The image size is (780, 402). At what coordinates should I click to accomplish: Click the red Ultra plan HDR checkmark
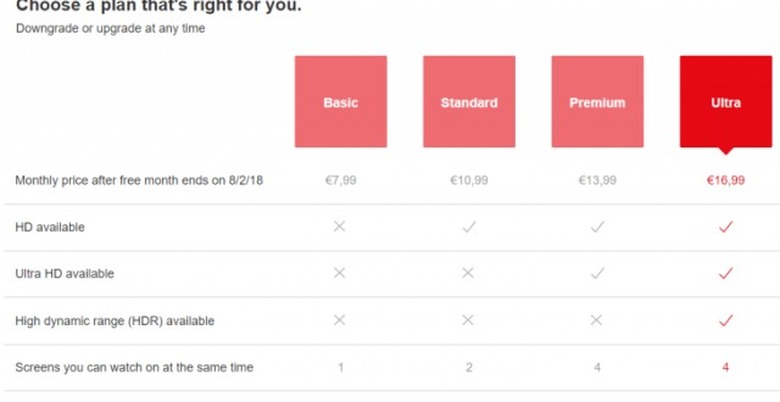pyautogui.click(x=726, y=320)
